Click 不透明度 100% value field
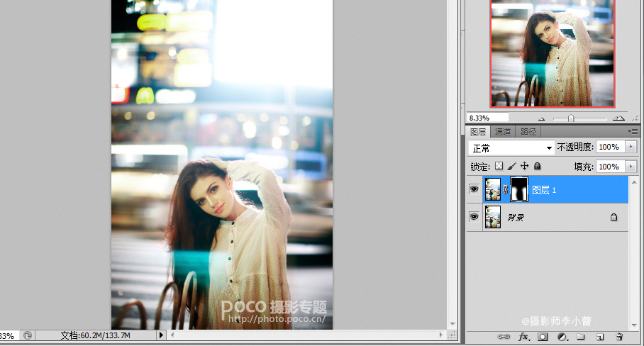The height and width of the screenshot is (346, 644). (x=611, y=147)
